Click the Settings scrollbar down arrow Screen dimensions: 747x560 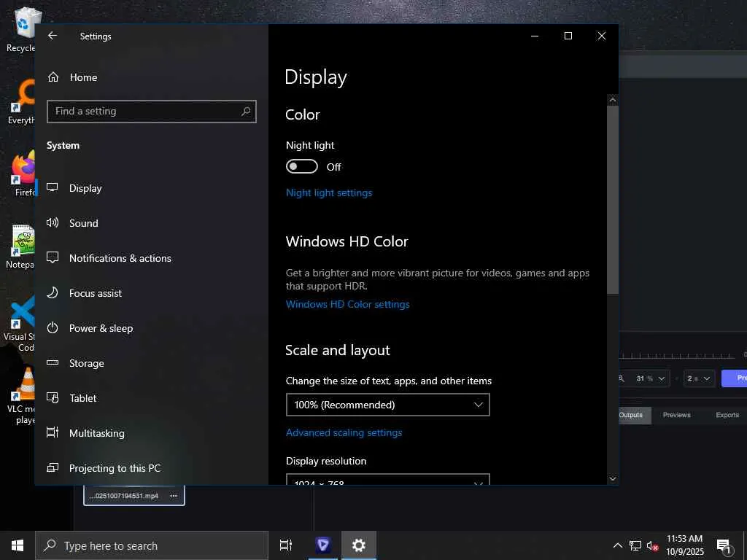[x=613, y=478]
